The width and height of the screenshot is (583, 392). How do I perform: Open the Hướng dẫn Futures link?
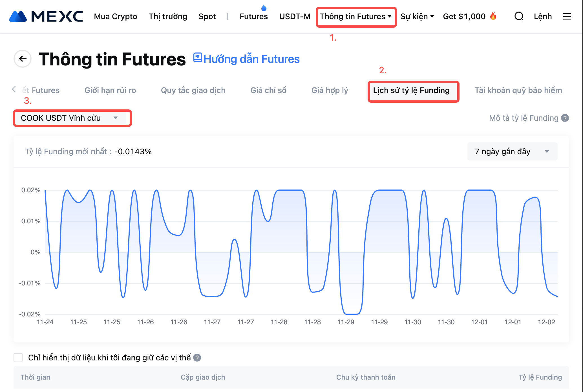[x=247, y=59]
